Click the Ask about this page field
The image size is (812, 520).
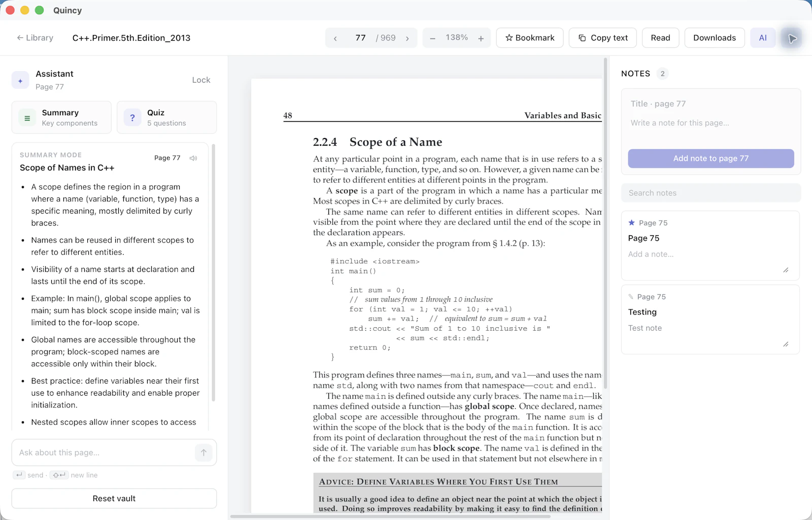click(x=104, y=453)
